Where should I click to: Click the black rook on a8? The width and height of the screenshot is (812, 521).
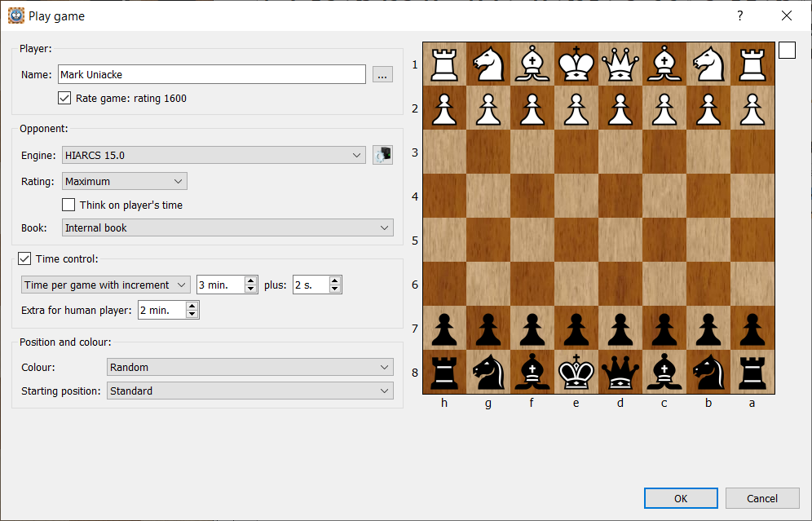tap(752, 372)
